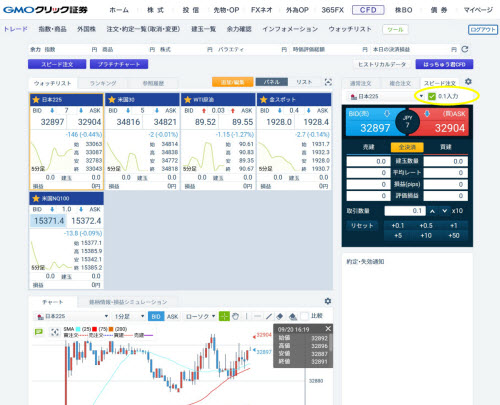Switch chart to BID price
The width and height of the screenshot is (500, 405).
pyautogui.click(x=156, y=316)
